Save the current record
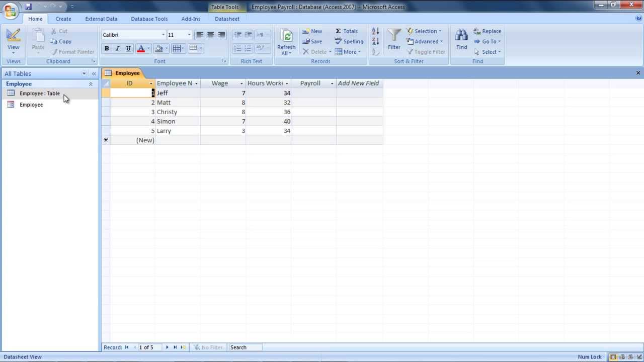Image resolution: width=644 pixels, height=362 pixels. pyautogui.click(x=312, y=41)
